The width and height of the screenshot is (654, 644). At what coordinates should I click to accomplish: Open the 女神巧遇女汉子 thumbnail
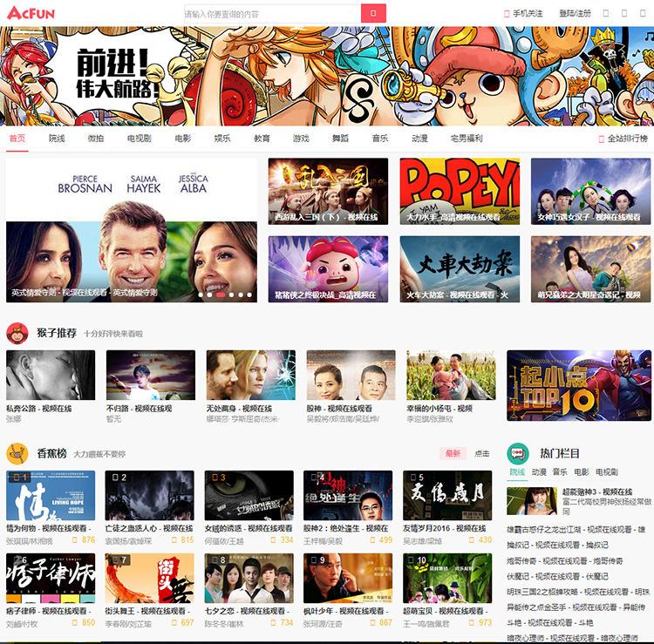click(590, 192)
